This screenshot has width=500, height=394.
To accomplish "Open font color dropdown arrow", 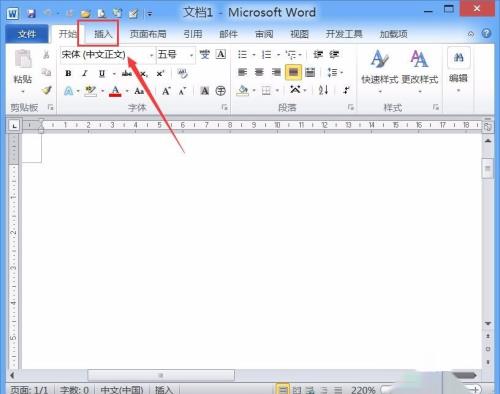I will [127, 91].
